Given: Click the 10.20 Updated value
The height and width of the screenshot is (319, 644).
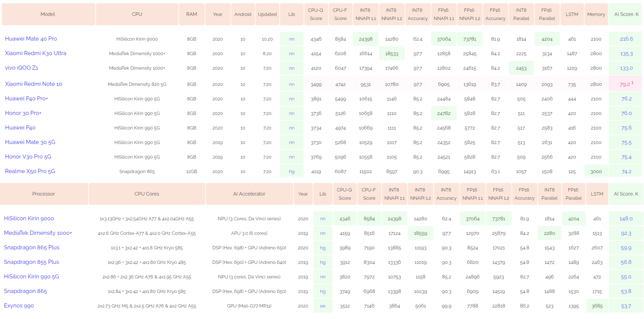Looking at the screenshot, I should [267, 39].
